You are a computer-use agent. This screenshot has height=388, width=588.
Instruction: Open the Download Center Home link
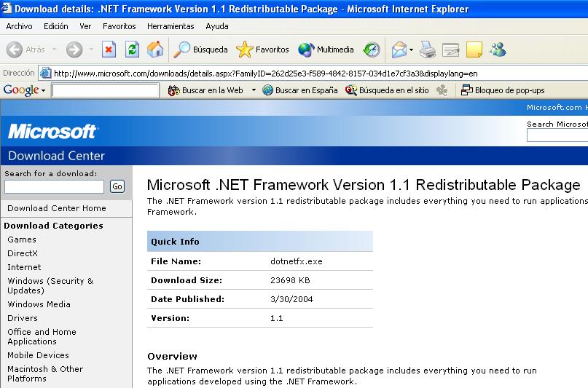click(57, 208)
